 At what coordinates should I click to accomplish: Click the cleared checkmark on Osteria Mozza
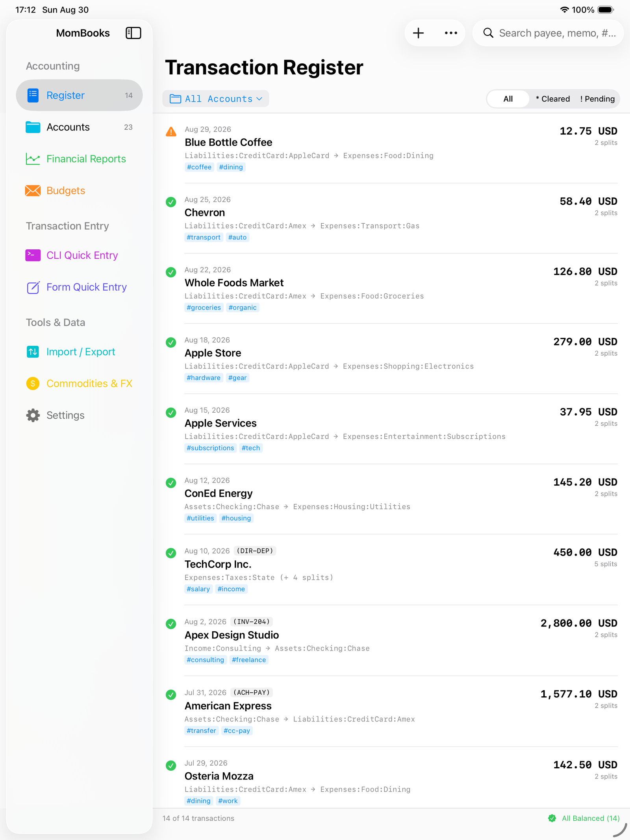coord(171,766)
